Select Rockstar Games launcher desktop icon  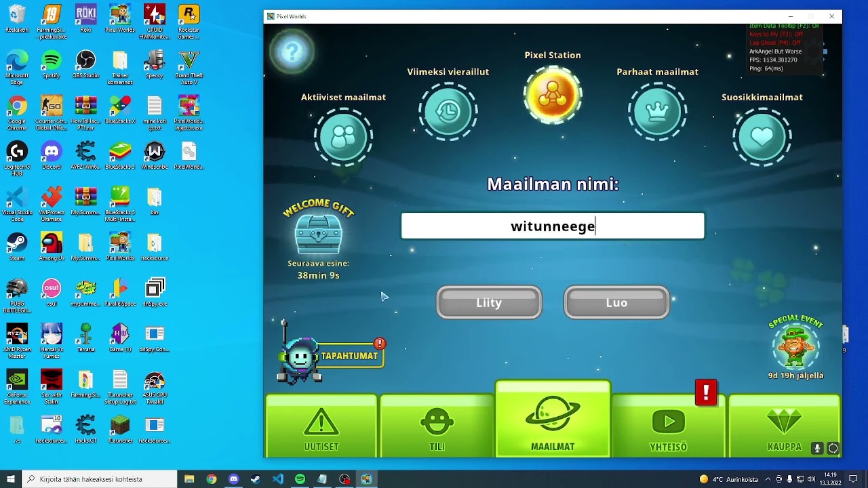[189, 22]
